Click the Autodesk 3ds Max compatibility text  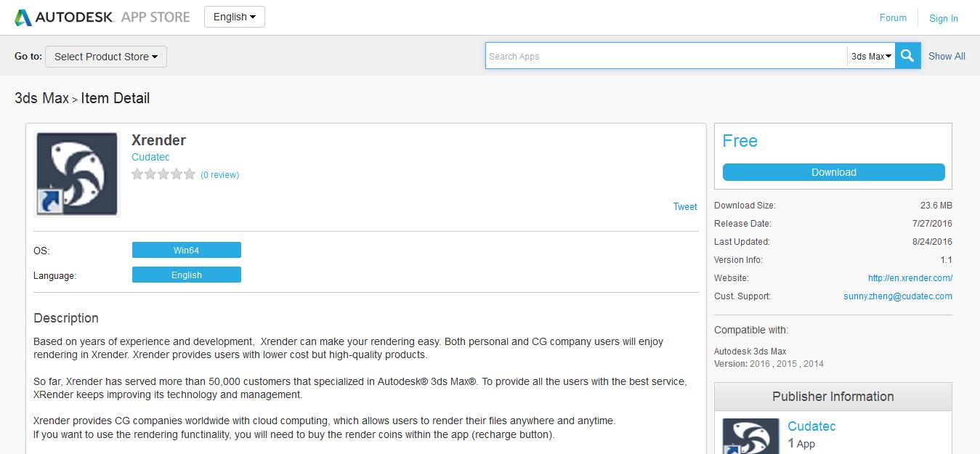coord(750,352)
